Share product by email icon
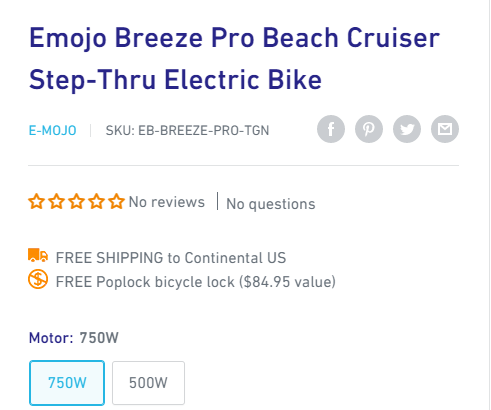The height and width of the screenshot is (410, 491). click(445, 129)
